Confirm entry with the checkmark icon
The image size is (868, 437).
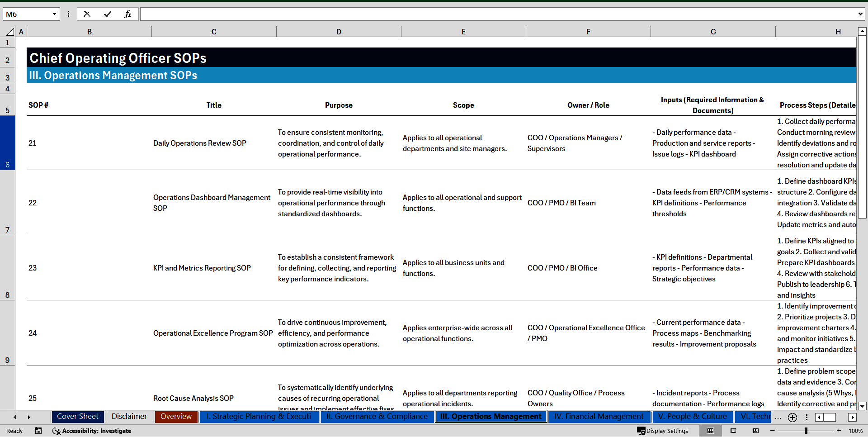point(108,14)
